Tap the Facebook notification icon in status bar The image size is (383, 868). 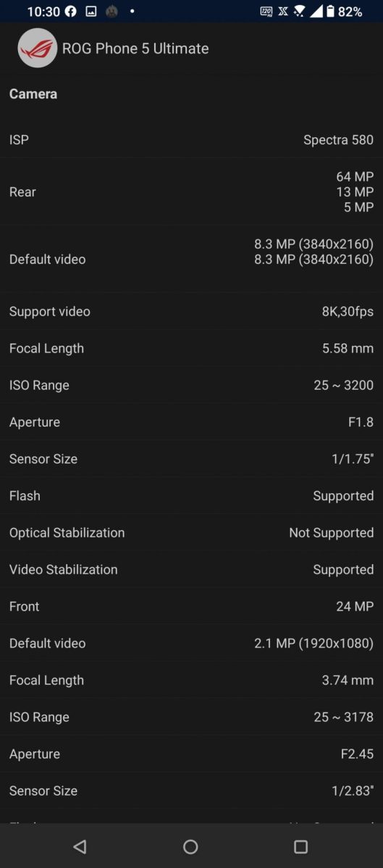click(70, 12)
